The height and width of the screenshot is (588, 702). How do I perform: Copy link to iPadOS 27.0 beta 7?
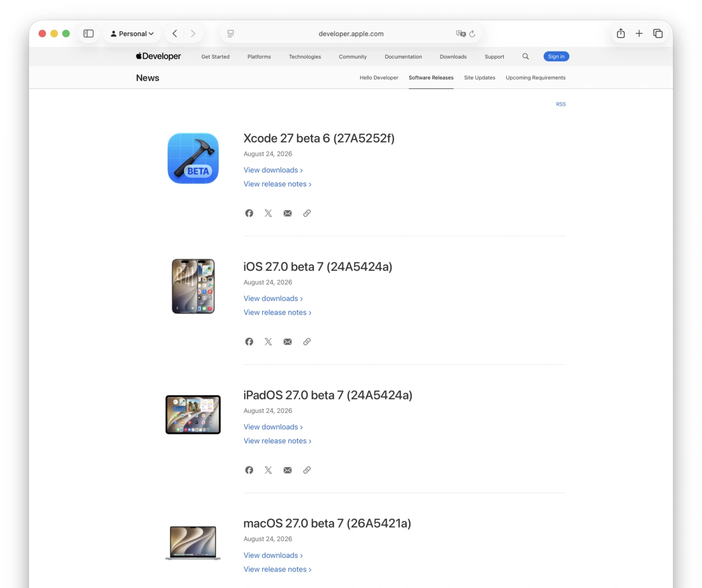(x=307, y=470)
